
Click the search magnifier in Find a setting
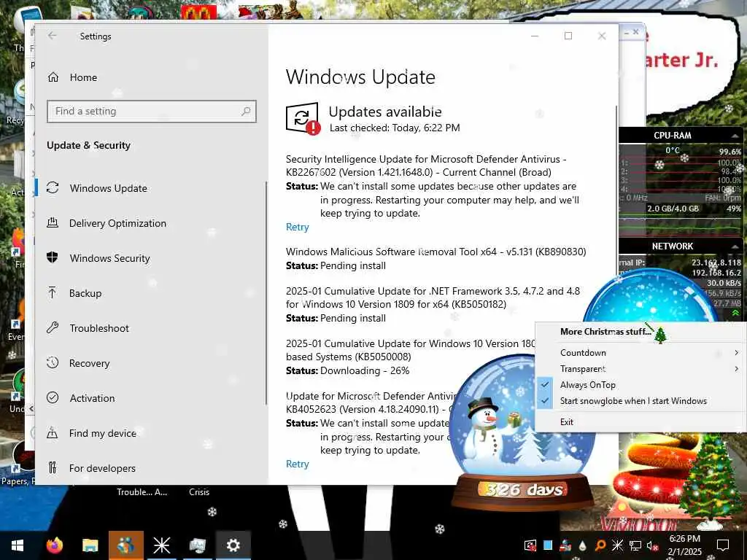click(x=246, y=111)
